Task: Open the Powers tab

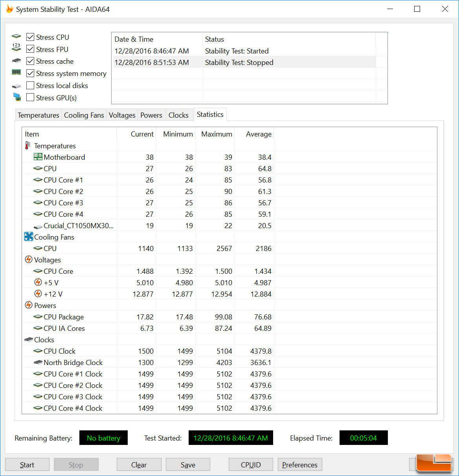Action: tap(151, 115)
